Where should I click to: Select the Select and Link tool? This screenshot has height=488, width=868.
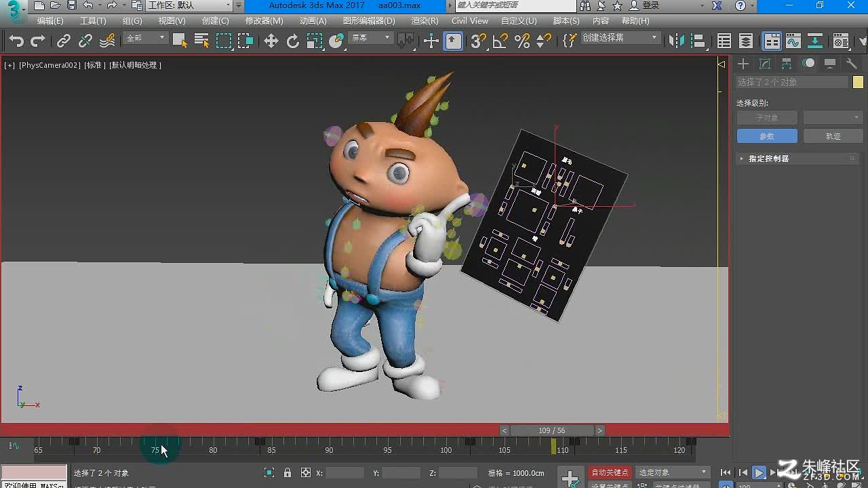[64, 41]
